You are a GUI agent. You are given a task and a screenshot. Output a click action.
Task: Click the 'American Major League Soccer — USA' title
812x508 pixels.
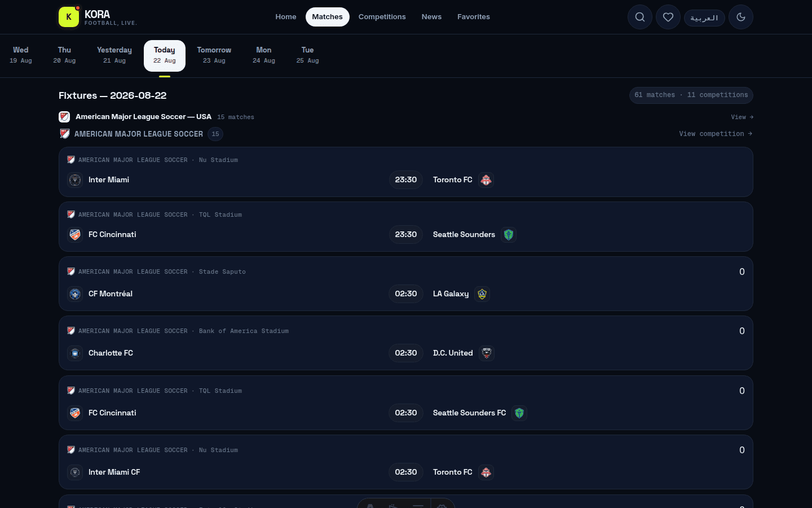pyautogui.click(x=143, y=117)
